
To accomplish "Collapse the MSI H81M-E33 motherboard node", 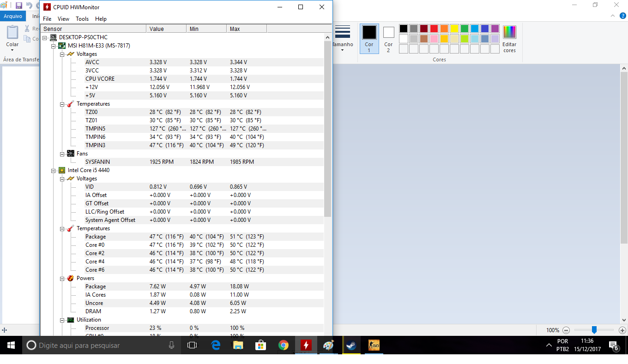I will [53, 46].
